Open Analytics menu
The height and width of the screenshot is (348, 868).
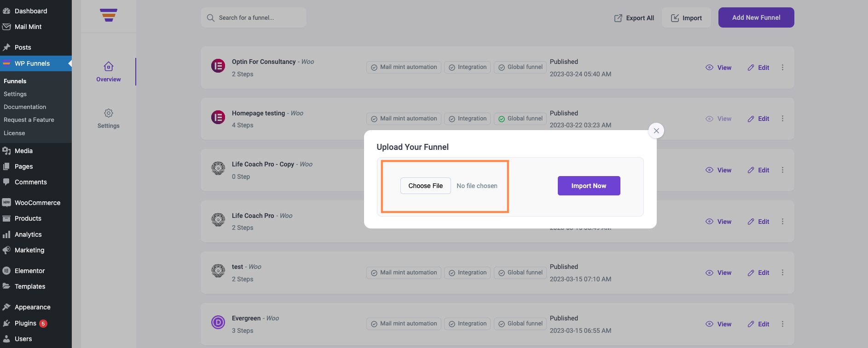coord(35,234)
